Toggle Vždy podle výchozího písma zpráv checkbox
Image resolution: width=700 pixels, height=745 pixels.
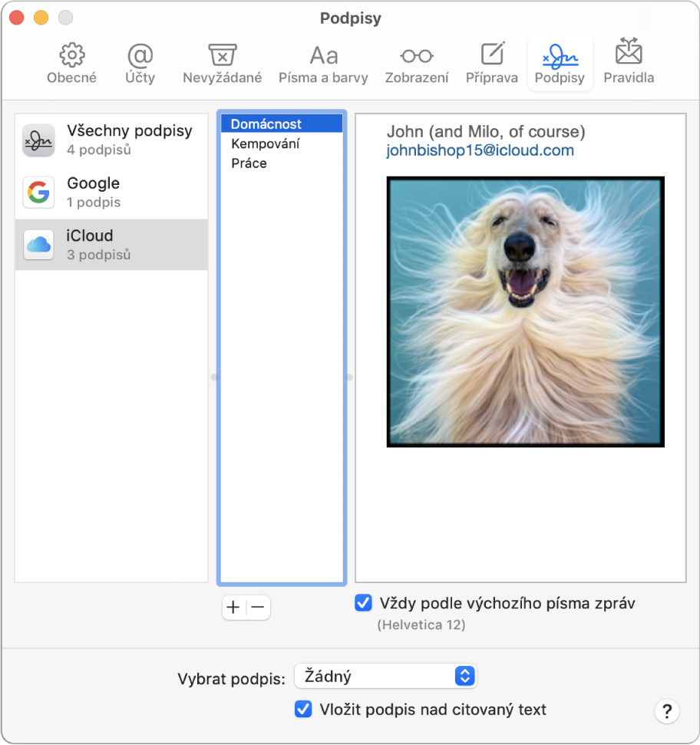(364, 603)
